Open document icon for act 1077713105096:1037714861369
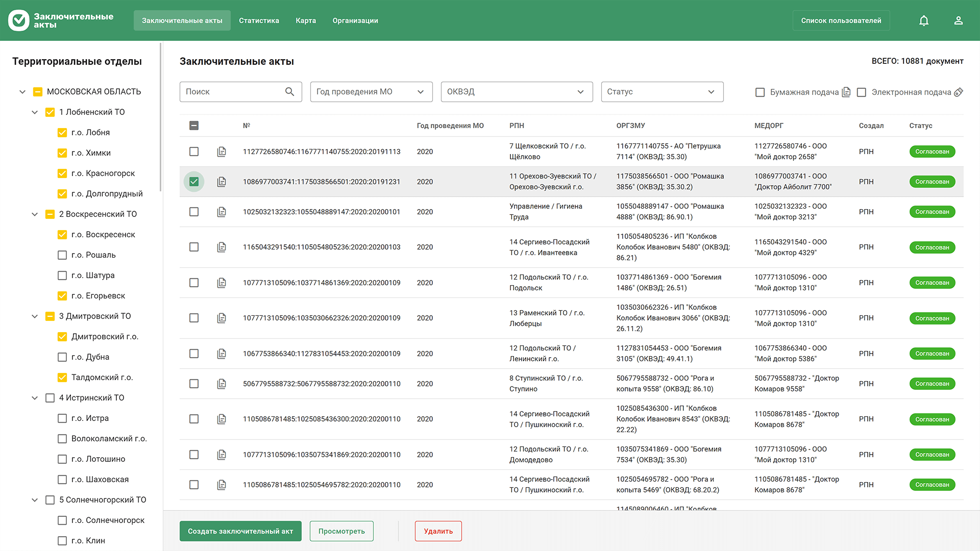The width and height of the screenshot is (980, 551). [x=222, y=283]
